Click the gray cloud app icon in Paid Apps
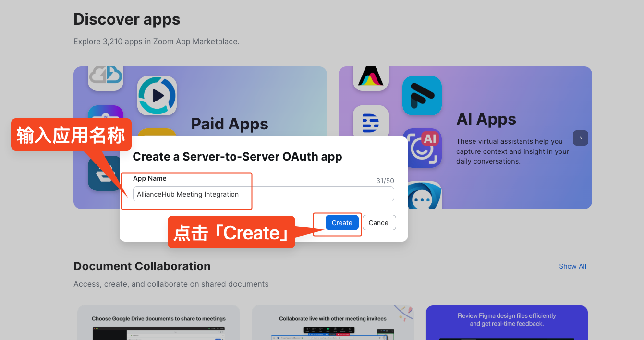Image resolution: width=644 pixels, height=340 pixels. coord(106,77)
